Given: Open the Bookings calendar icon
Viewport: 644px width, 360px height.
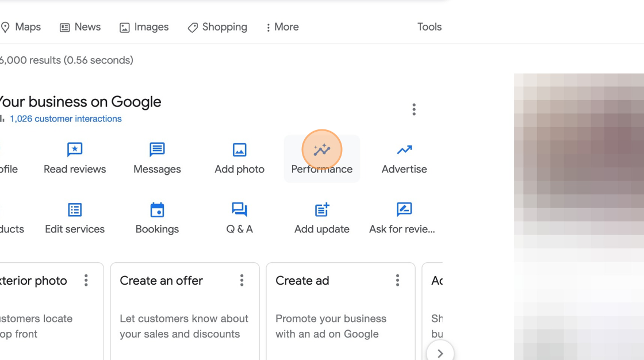Looking at the screenshot, I should (x=158, y=209).
